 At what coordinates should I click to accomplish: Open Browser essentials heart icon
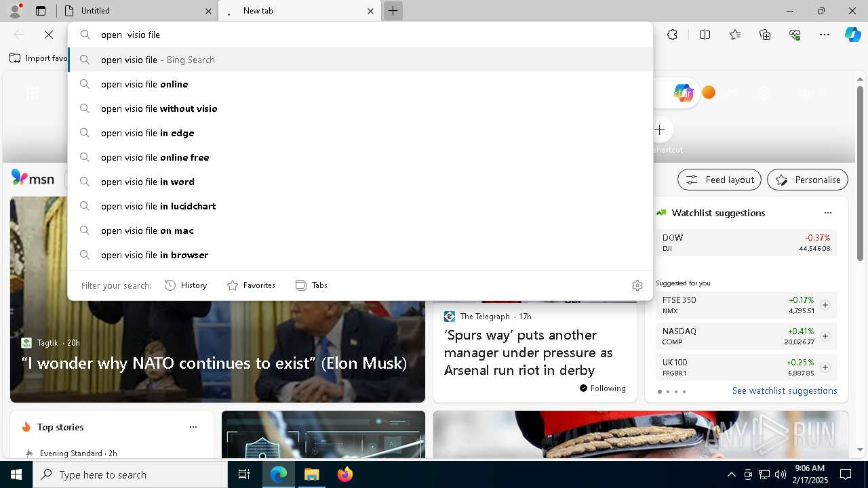795,35
